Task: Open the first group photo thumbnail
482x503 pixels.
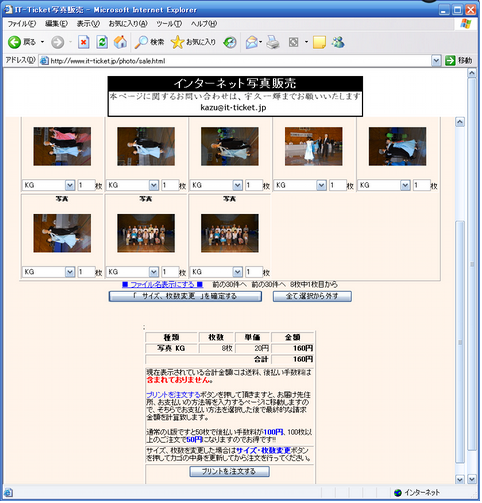Action: click(146, 233)
